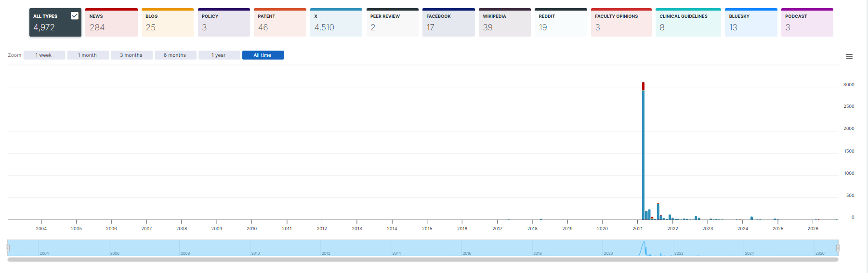Select the Podcast mentions card
This screenshot has height=273, width=868.
click(807, 22)
